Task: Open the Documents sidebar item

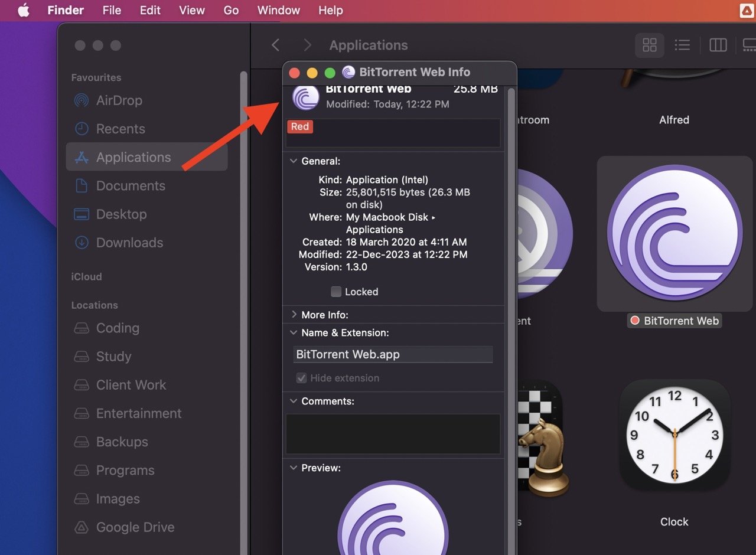Action: (x=131, y=185)
